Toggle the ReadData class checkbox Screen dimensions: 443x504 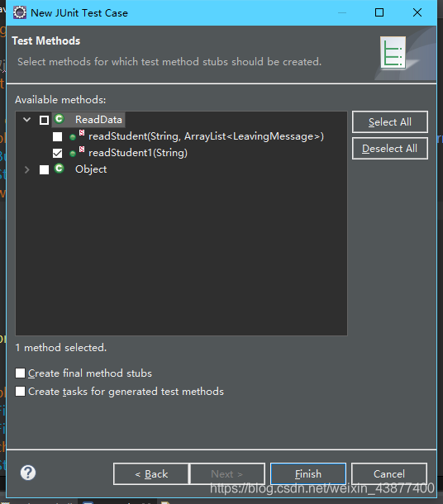point(44,120)
